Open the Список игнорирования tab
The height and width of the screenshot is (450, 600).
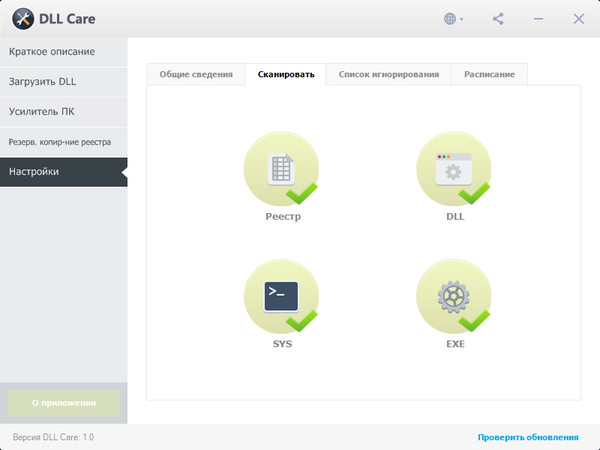pos(388,75)
